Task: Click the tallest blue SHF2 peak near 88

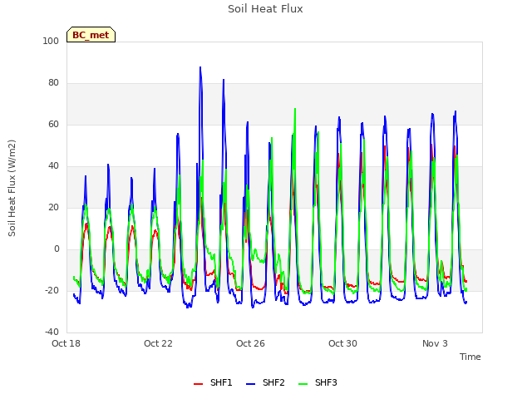Action: tap(200, 67)
